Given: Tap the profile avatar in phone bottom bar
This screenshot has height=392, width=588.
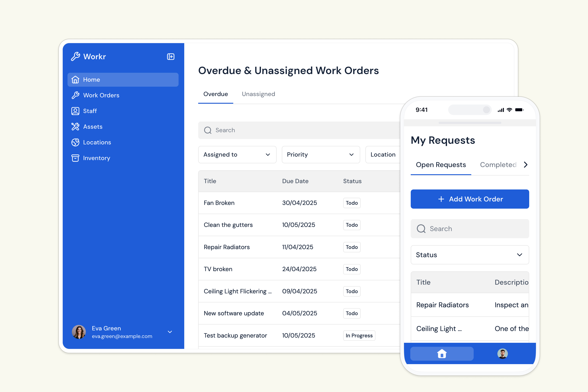Looking at the screenshot, I should 502,353.
